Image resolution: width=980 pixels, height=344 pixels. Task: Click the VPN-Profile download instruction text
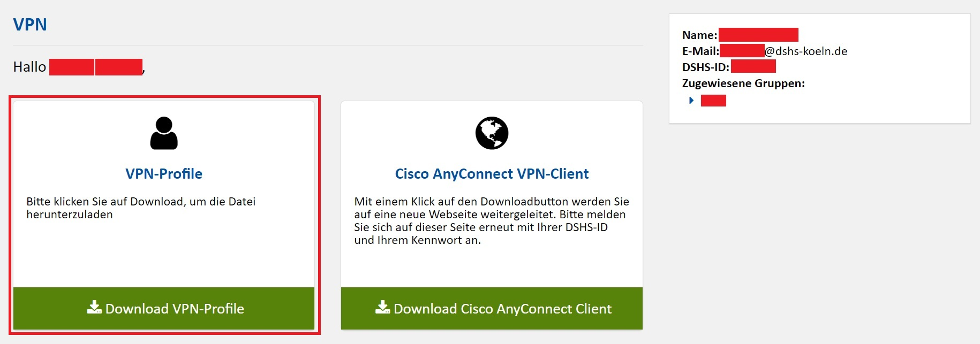pyautogui.click(x=141, y=208)
